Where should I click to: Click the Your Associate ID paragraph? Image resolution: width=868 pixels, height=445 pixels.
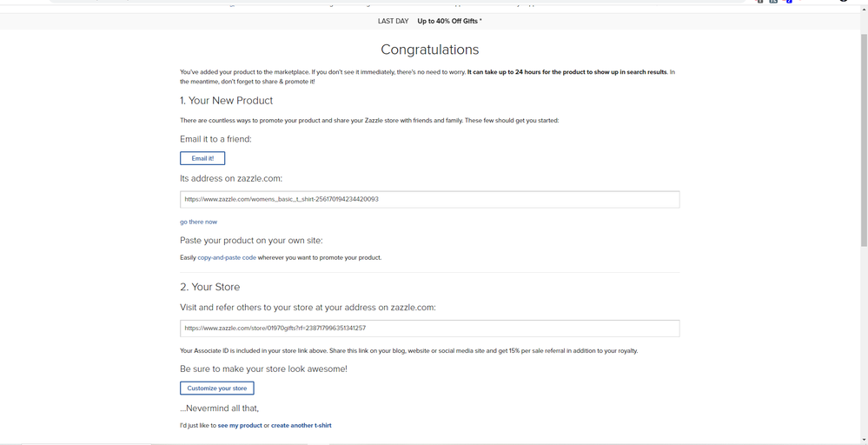point(408,351)
